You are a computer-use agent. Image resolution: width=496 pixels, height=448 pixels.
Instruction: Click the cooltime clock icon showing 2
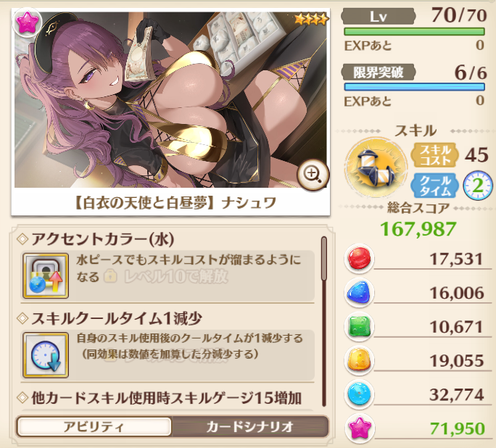(478, 186)
